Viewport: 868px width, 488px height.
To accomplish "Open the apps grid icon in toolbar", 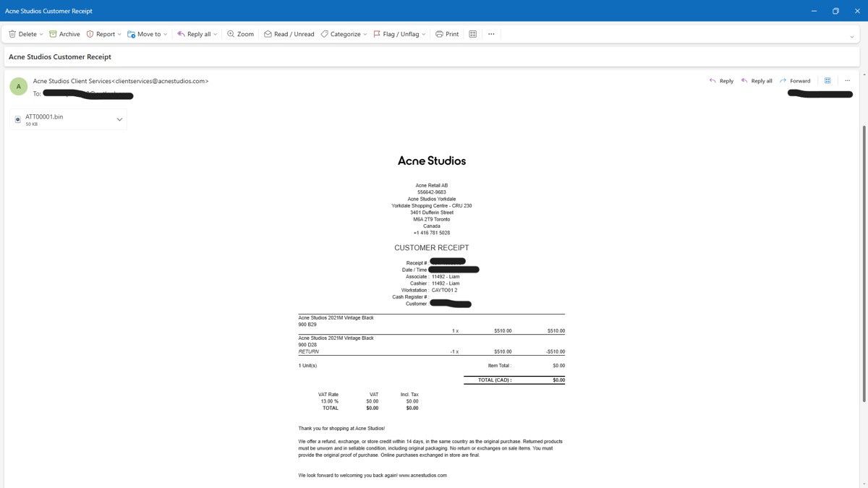I will [473, 34].
